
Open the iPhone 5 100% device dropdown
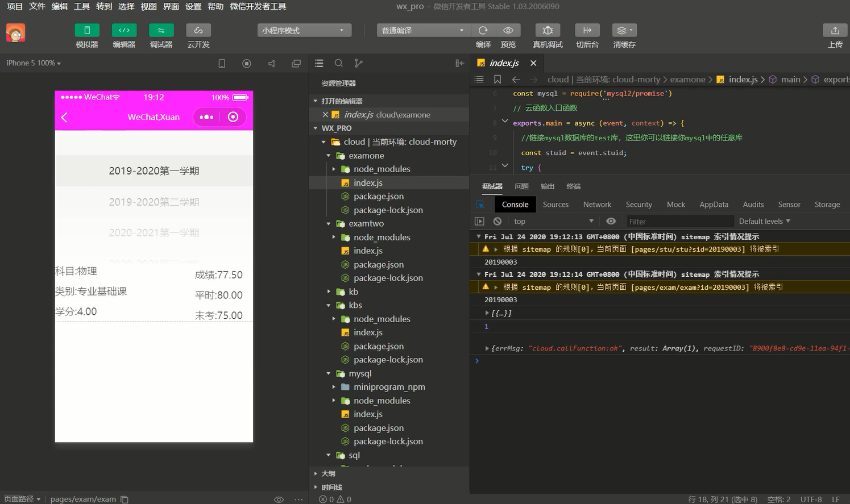34,63
